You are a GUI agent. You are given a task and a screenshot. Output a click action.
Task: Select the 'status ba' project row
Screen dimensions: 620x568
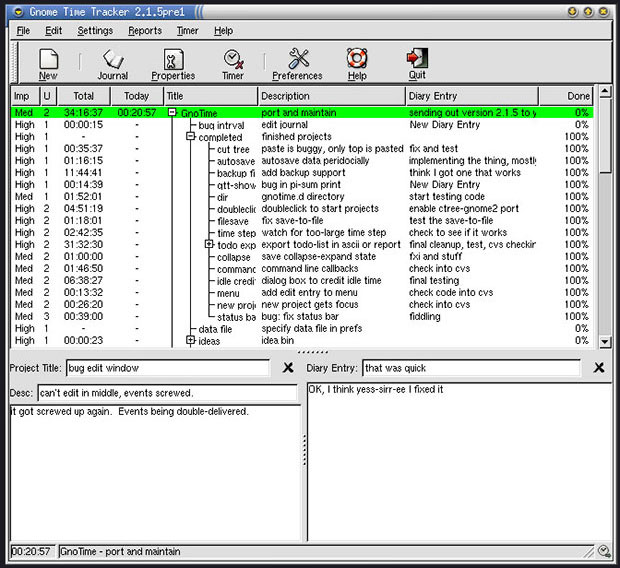(x=302, y=316)
